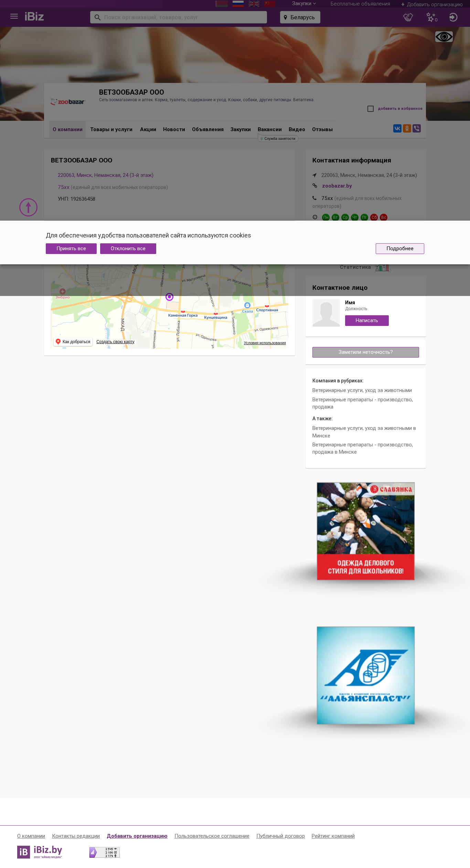
Task: Open the company address link in the main panel
Action: (106, 175)
